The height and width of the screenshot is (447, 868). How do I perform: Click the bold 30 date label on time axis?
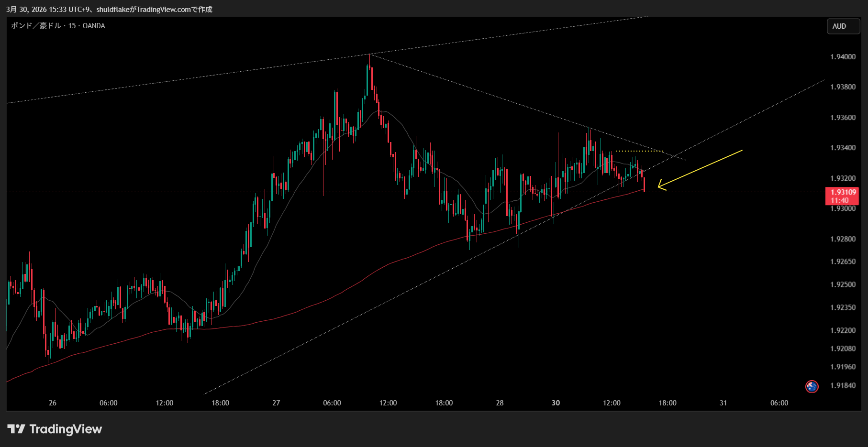coord(556,403)
